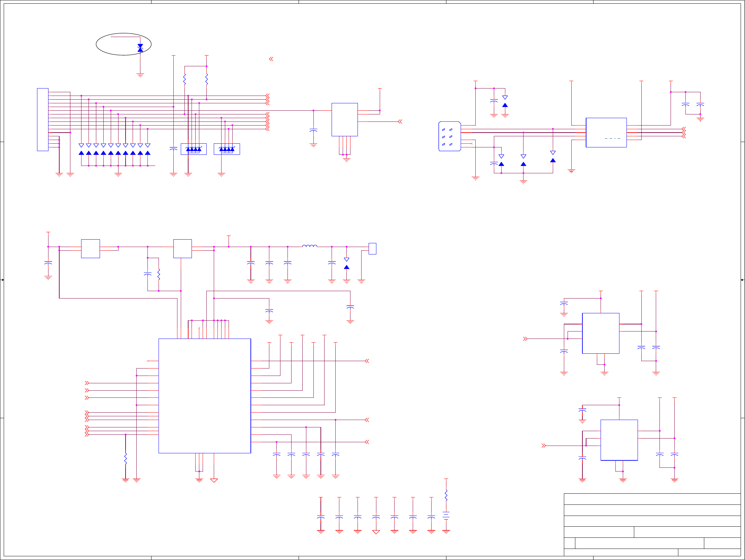This screenshot has width=745, height=560.
Task: Select the inductor coil symbol
Action: click(309, 246)
